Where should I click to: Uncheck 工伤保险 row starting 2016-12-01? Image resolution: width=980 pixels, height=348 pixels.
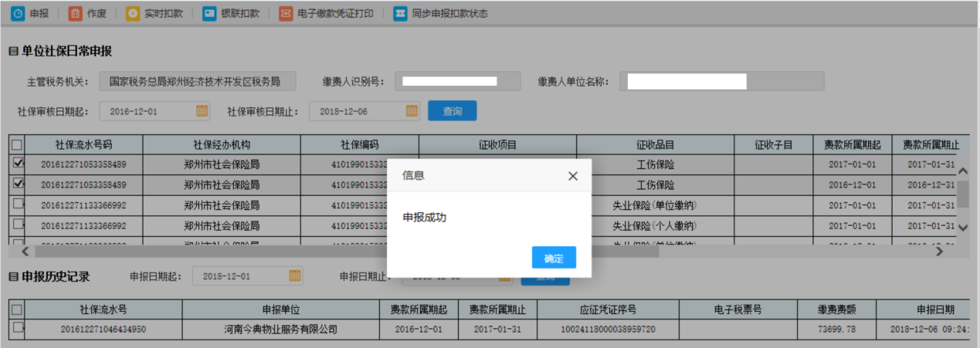(x=17, y=184)
